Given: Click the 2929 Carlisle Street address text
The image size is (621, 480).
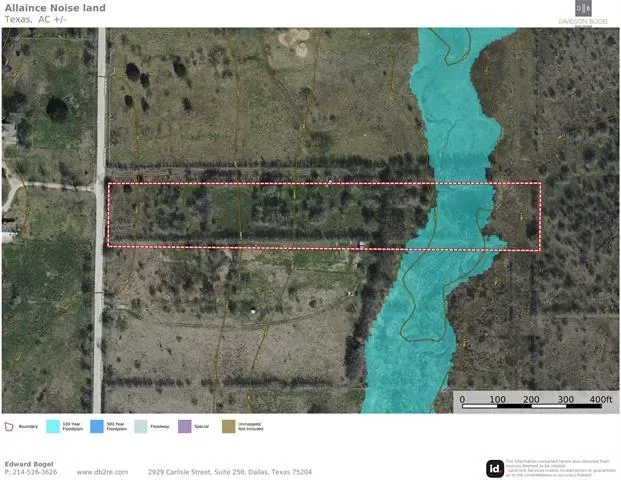Looking at the screenshot, I should coord(230,472).
